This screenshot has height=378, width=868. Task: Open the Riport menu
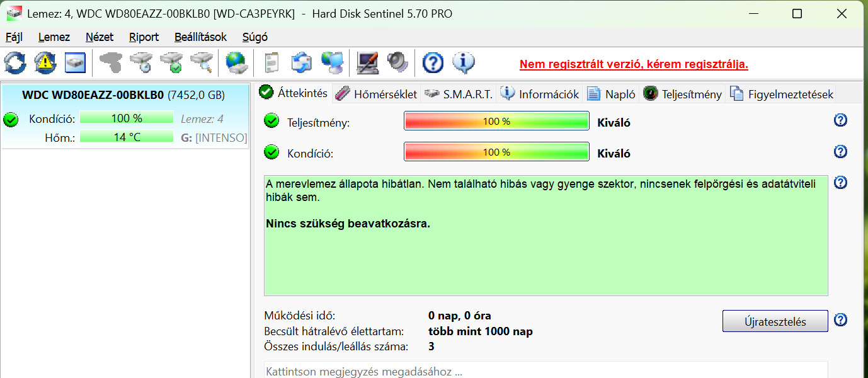click(144, 37)
